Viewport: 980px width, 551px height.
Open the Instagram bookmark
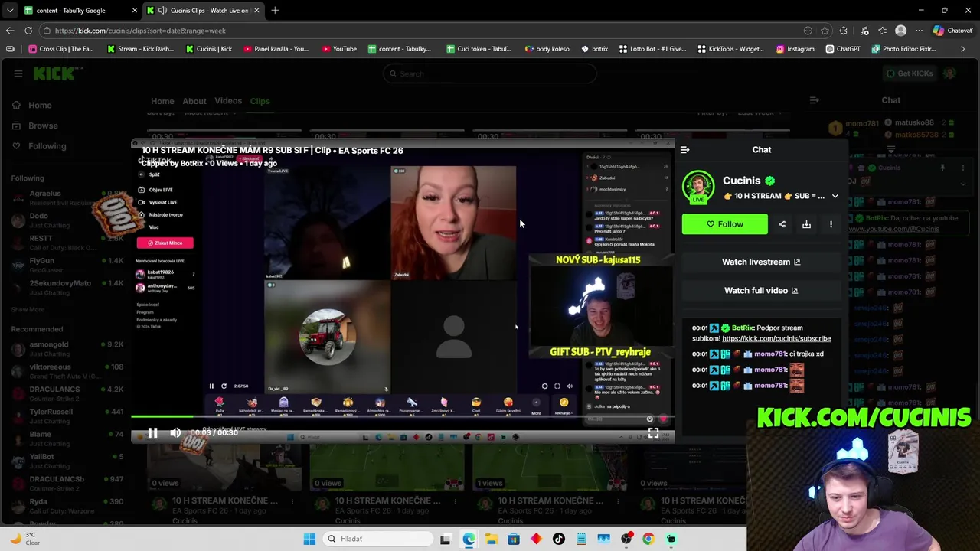click(x=795, y=49)
